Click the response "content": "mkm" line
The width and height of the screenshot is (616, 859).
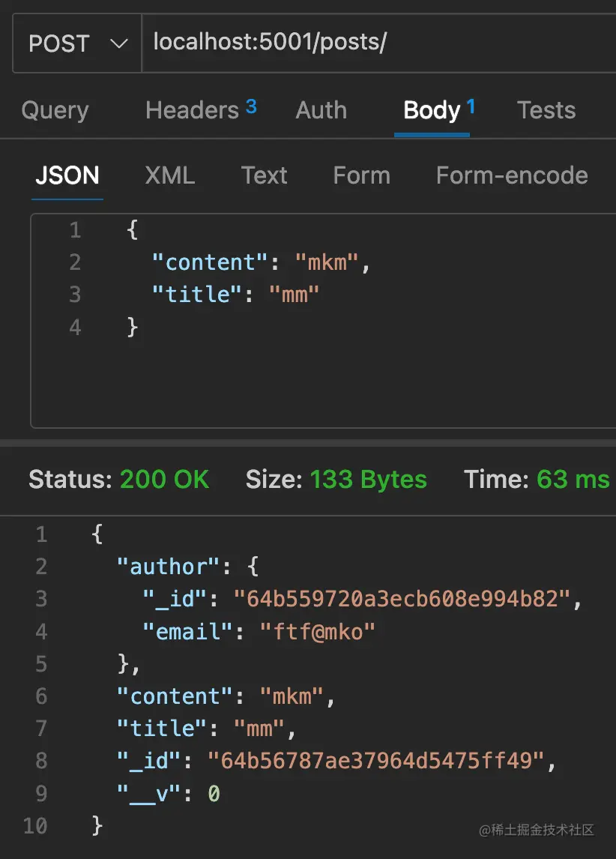pyautogui.click(x=226, y=696)
